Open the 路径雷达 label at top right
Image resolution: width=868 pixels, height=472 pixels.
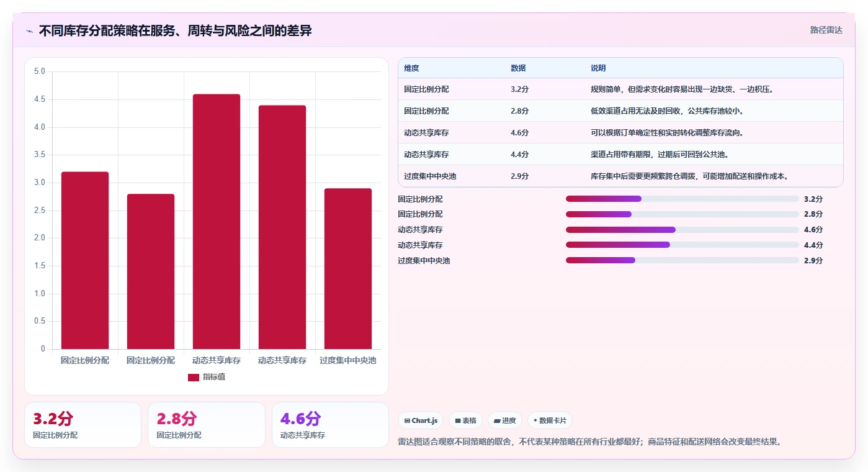[826, 30]
